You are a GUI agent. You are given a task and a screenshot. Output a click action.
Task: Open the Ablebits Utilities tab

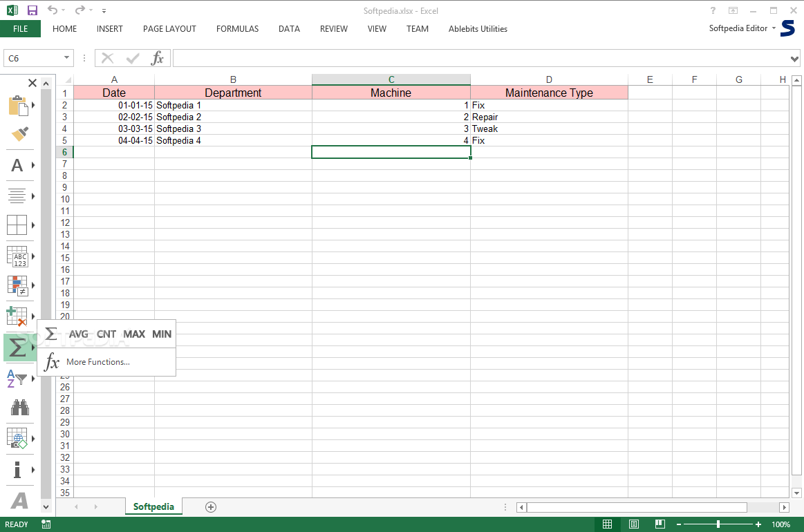478,29
